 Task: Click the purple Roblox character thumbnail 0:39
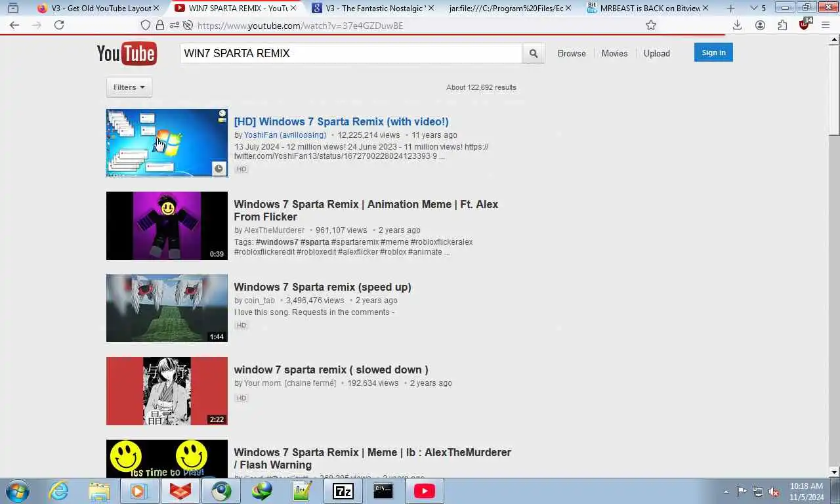(x=167, y=226)
